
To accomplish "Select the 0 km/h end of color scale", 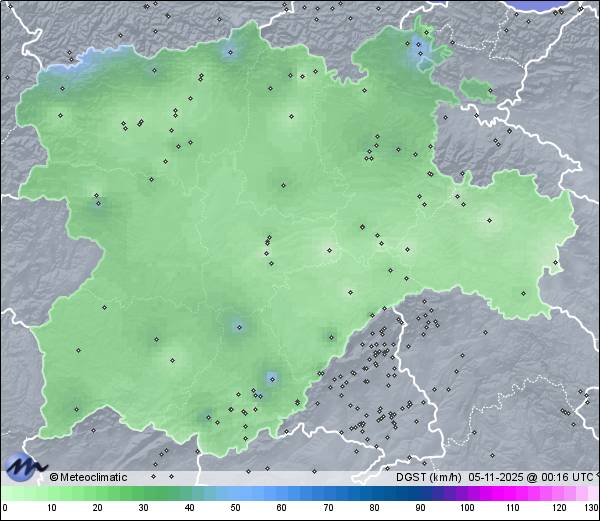I will tap(4, 493).
